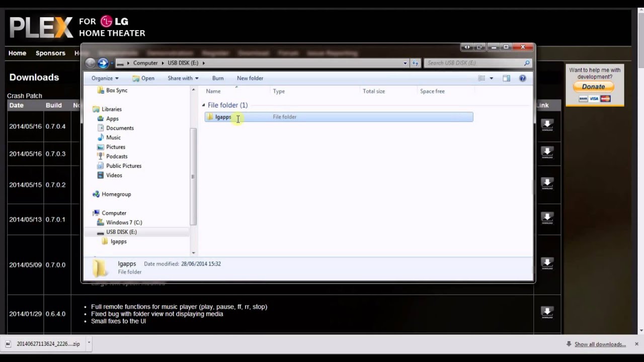
Task: Go forward in the Explorer window
Action: click(103, 63)
